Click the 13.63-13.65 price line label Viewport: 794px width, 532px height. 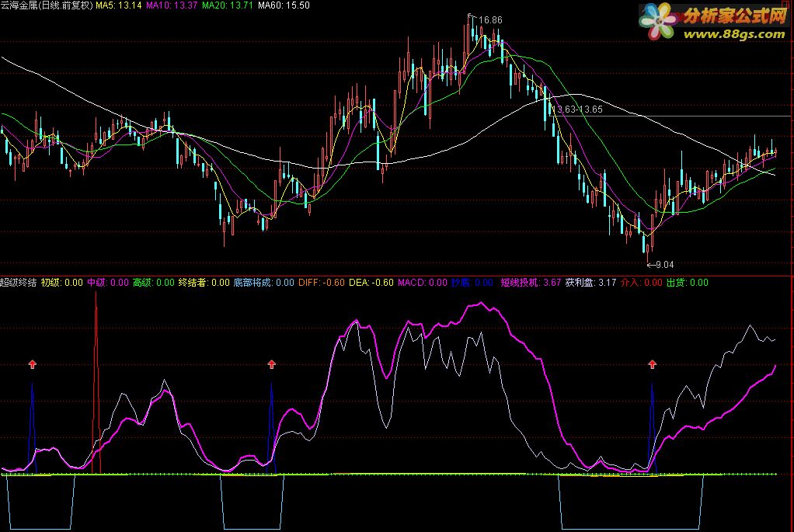coord(577,110)
